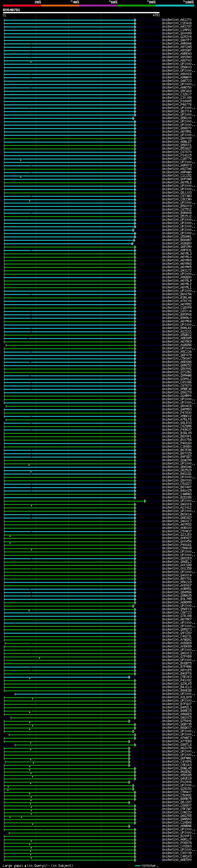
Task: Select the AV640781 query sequence bar
Action: click(81, 12)
